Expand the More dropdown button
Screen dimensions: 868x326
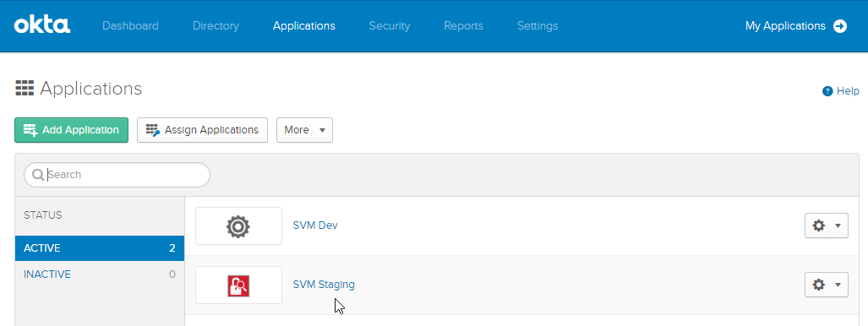[x=304, y=130]
